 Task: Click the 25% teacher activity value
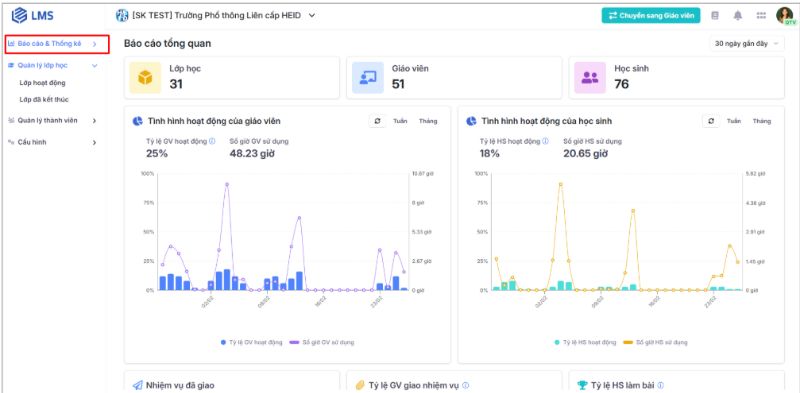pyautogui.click(x=157, y=153)
